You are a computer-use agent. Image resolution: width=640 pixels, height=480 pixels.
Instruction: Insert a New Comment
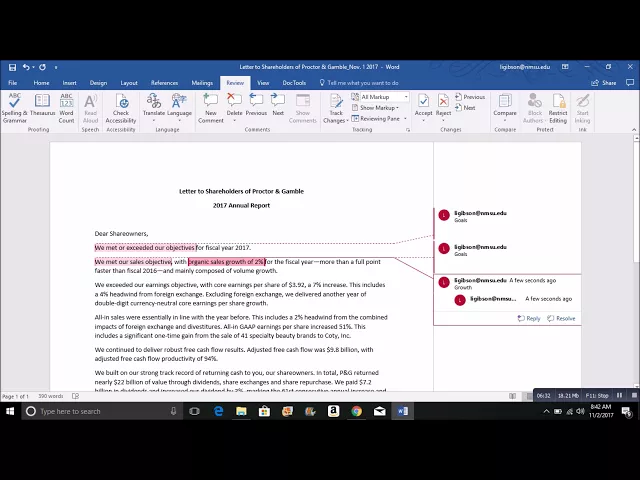coord(211,108)
